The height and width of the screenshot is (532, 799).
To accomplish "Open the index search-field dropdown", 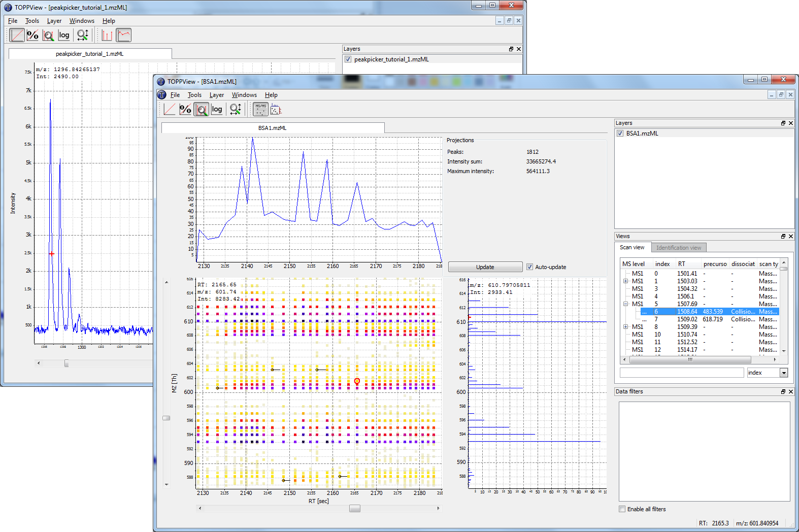I will point(784,373).
